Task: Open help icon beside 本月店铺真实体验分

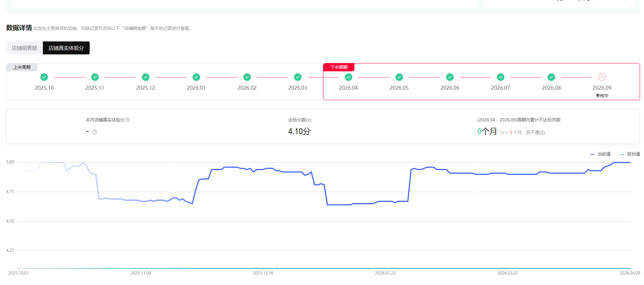Action: (128, 120)
